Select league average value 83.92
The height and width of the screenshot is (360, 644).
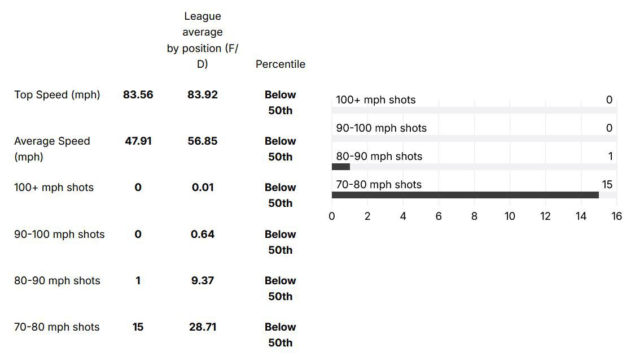(x=203, y=95)
